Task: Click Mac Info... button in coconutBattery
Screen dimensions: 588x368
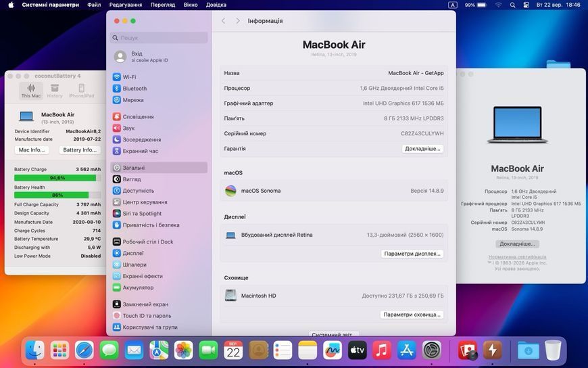Action: pyautogui.click(x=32, y=149)
